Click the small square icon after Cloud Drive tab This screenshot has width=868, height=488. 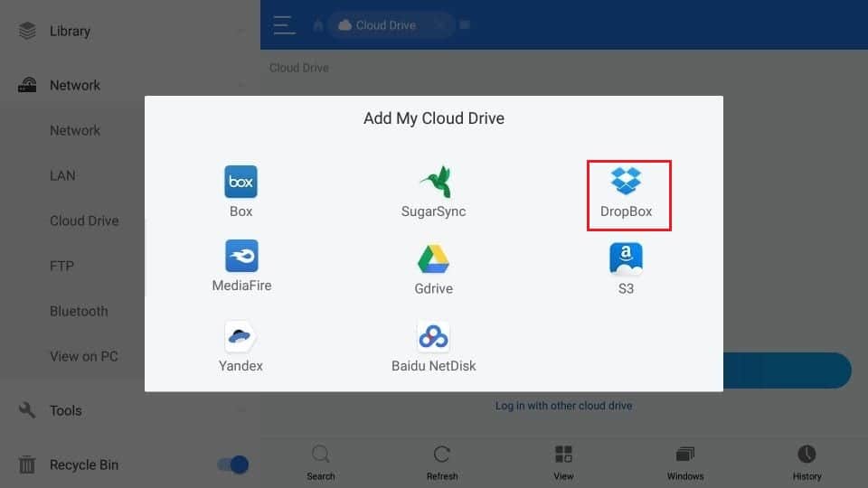465,25
